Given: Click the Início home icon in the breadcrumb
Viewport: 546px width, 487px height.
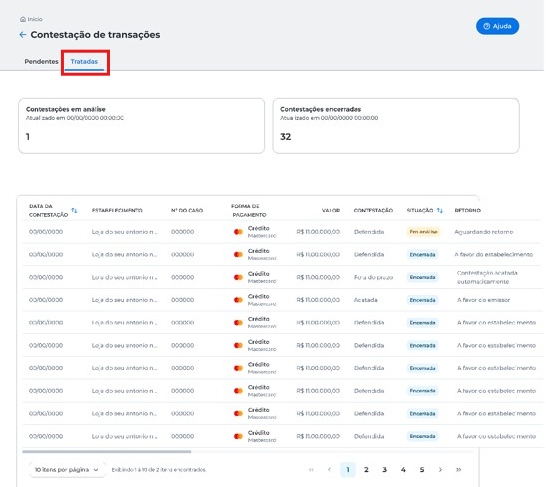Looking at the screenshot, I should pyautogui.click(x=23, y=19).
